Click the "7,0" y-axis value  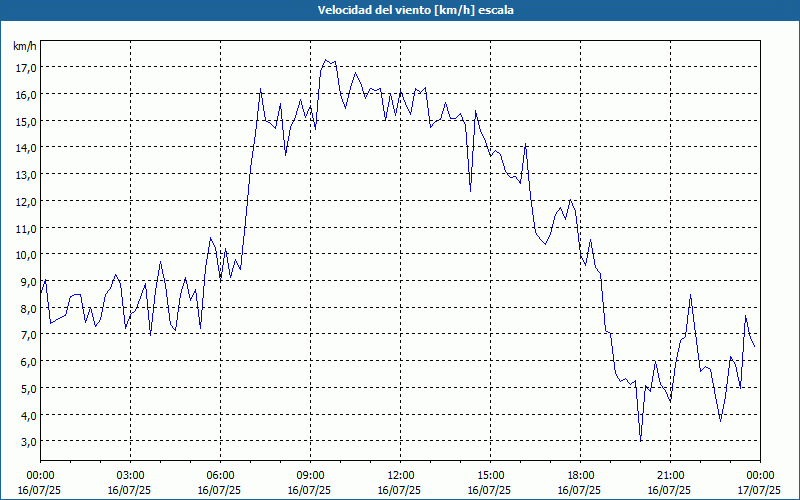(25, 334)
